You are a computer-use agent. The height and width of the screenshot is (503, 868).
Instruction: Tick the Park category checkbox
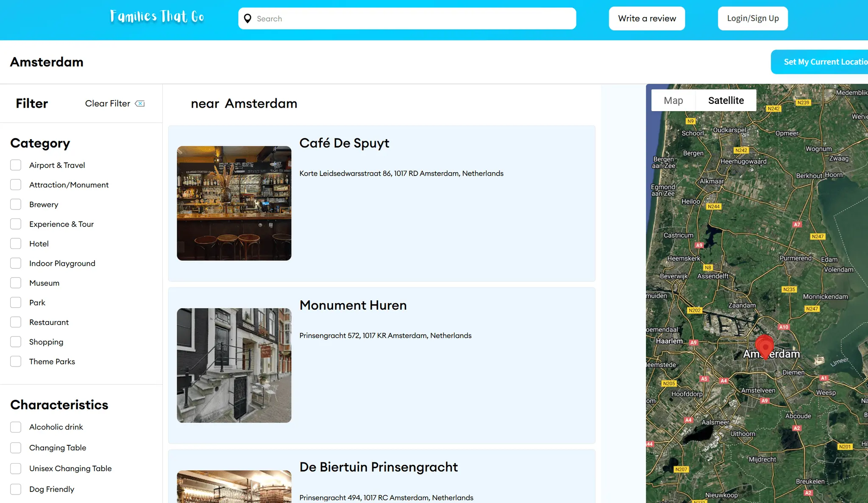[16, 302]
